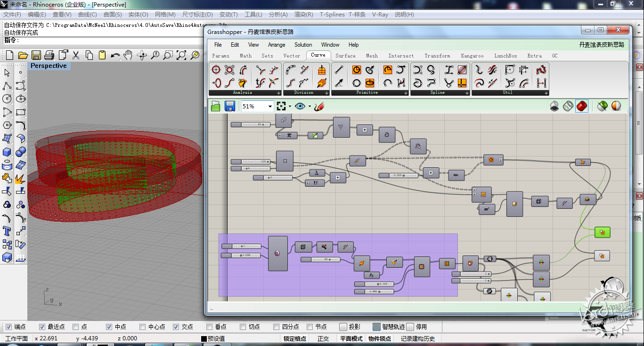This screenshot has width=644, height=346.
Task: Toggle 中点 osnap checkbox
Action: click(x=109, y=327)
